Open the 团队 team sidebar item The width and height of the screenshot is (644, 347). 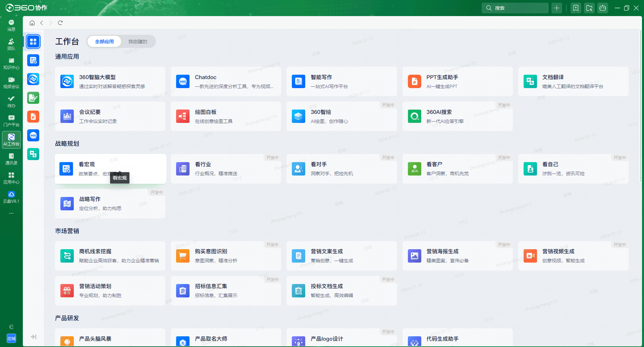pyautogui.click(x=11, y=44)
